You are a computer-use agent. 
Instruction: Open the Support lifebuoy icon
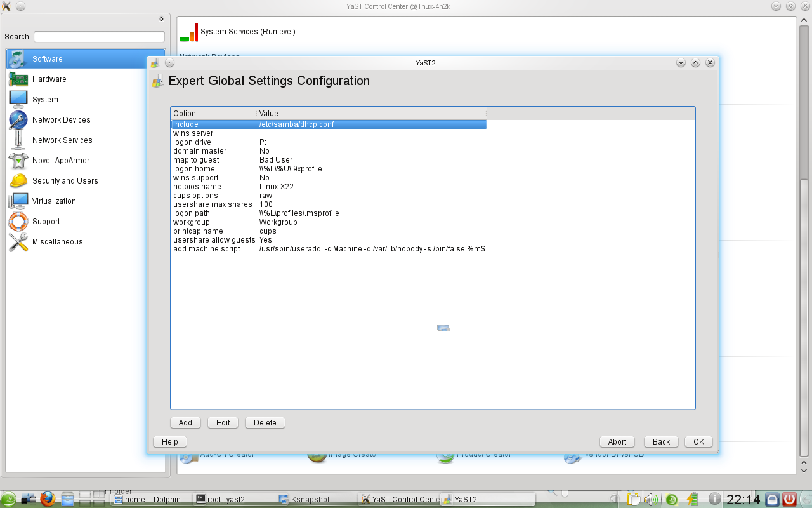[18, 222]
